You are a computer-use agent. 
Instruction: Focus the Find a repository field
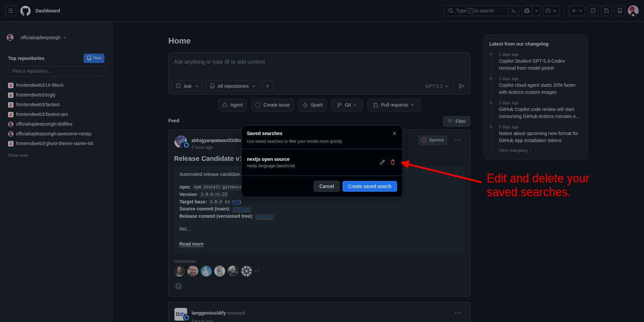[56, 71]
